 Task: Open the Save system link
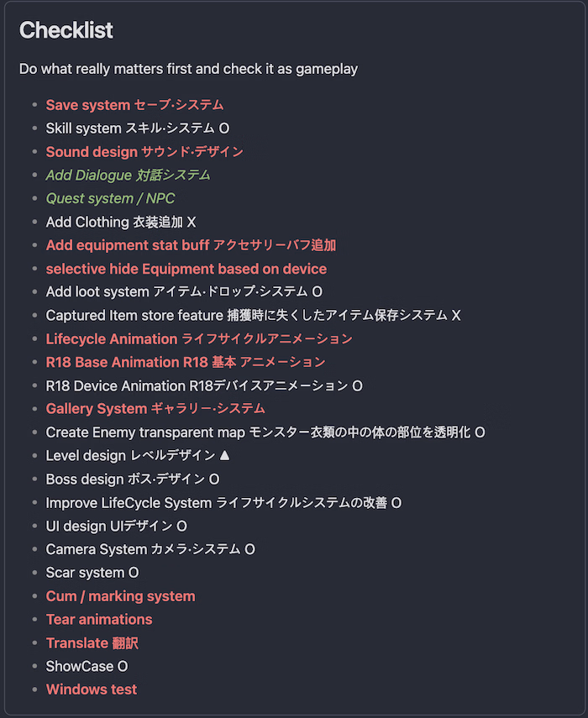click(134, 105)
